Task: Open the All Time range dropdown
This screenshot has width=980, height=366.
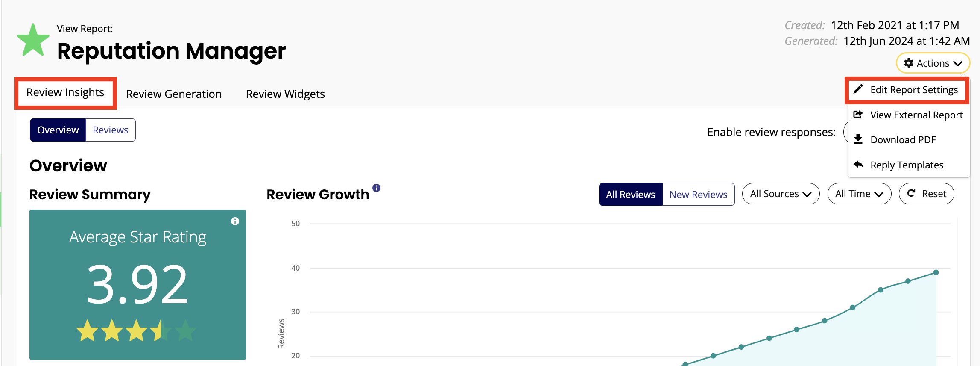Action: tap(859, 194)
